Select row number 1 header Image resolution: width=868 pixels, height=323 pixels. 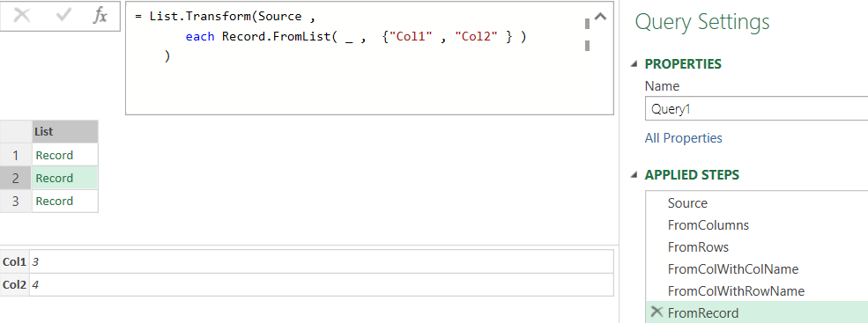point(16,155)
